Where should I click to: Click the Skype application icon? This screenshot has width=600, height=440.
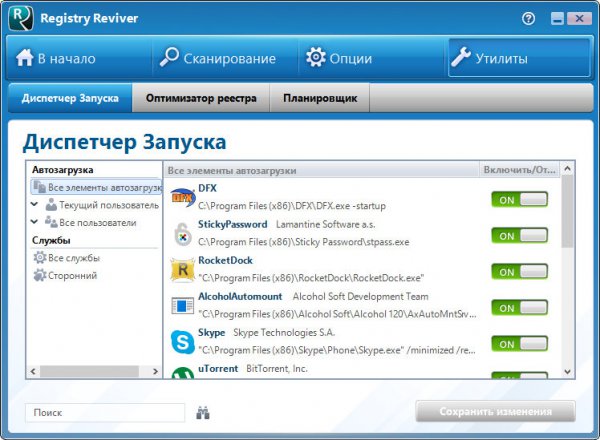tap(183, 342)
